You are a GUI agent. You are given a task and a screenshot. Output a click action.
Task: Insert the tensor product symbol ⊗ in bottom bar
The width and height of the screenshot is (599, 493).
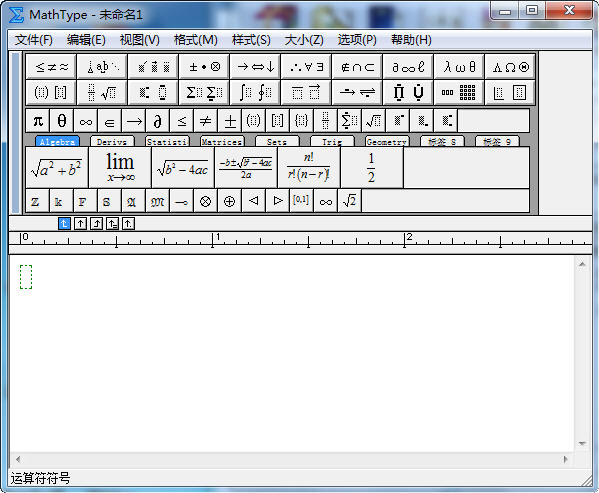click(x=206, y=201)
